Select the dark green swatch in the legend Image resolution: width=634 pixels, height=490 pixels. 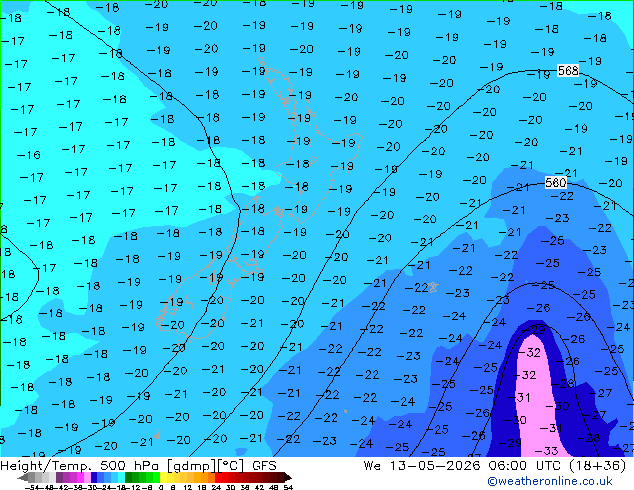[129, 477]
